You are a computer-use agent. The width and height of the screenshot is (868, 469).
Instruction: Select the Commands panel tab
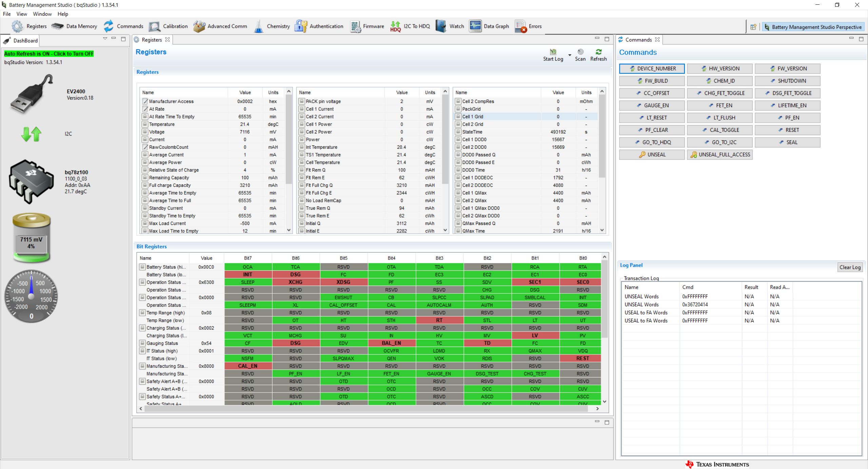[x=639, y=40]
